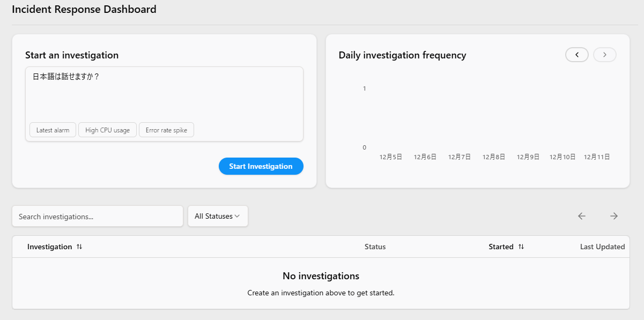The height and width of the screenshot is (320, 644).
Task: Go to previous investigations page arrow
Action: (582, 216)
